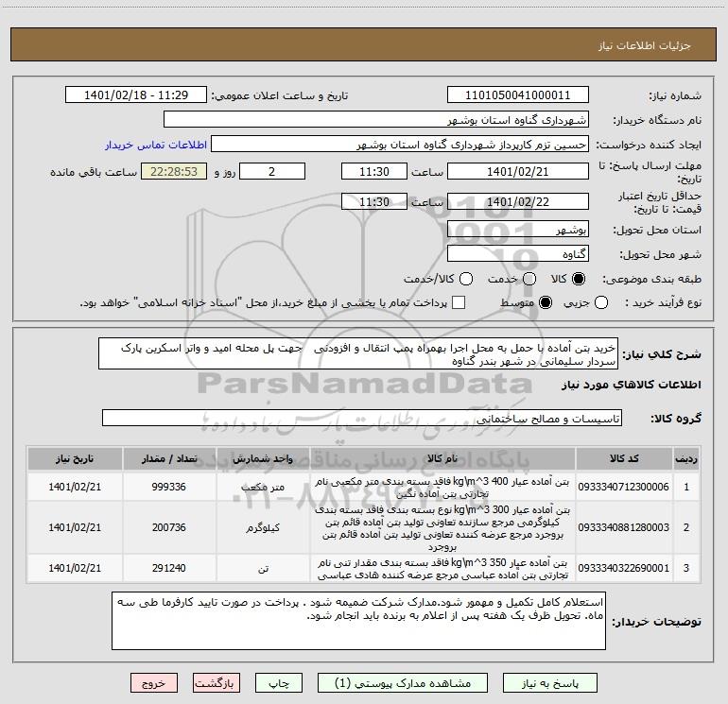Click the اطلاعات کالاهای مورد نیاز heading
The height and width of the screenshot is (704, 728).
click(x=632, y=385)
